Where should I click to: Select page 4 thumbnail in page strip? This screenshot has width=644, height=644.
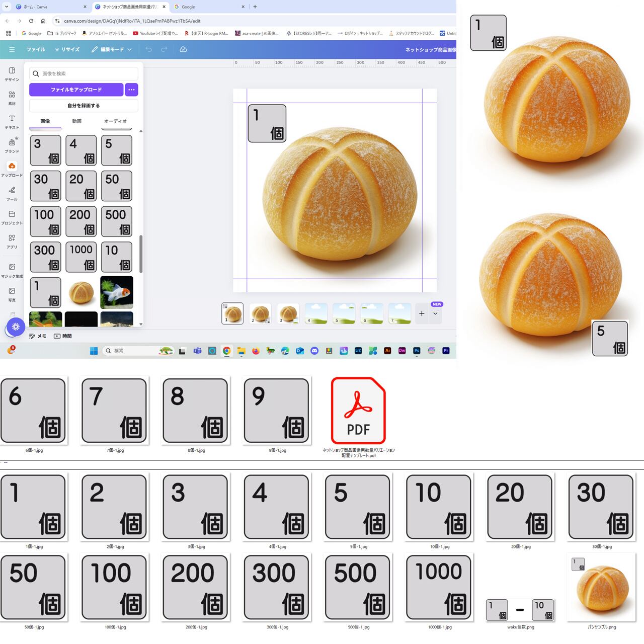coord(316,313)
